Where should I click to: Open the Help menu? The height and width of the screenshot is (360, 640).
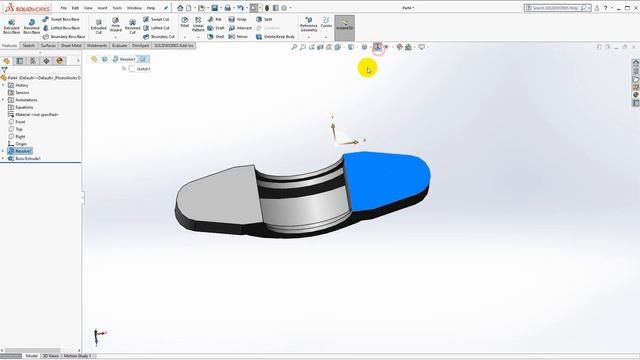[x=151, y=8]
